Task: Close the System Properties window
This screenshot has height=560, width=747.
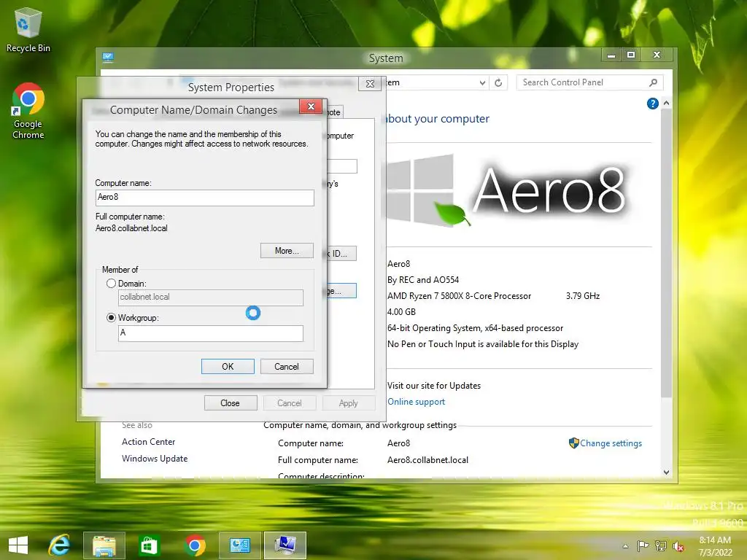Action: 370,84
